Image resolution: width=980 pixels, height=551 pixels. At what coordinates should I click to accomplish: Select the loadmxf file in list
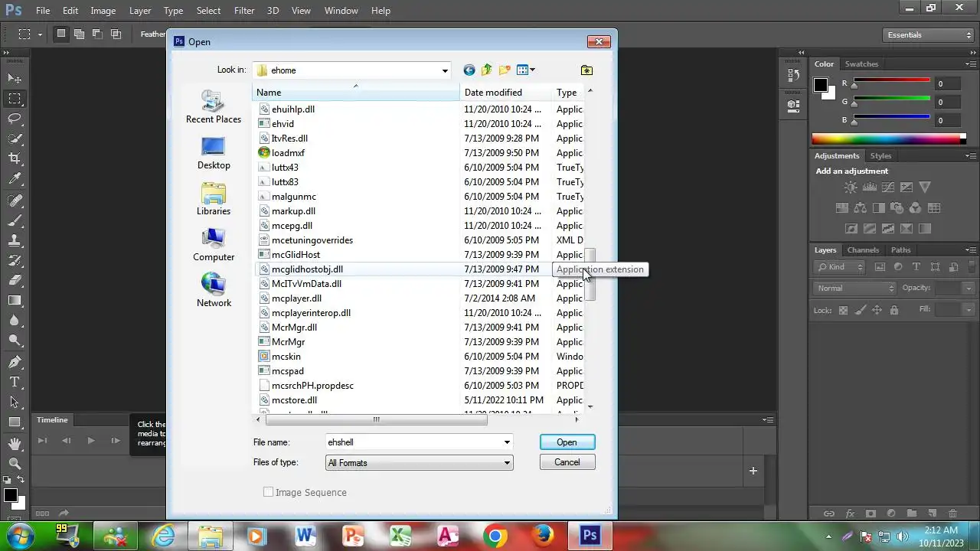tap(288, 153)
